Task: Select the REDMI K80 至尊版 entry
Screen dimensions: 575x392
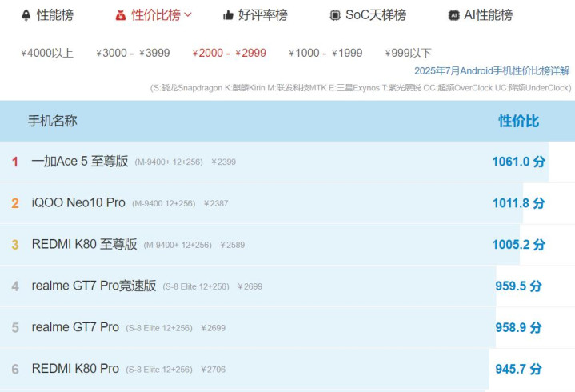Action: [84, 244]
